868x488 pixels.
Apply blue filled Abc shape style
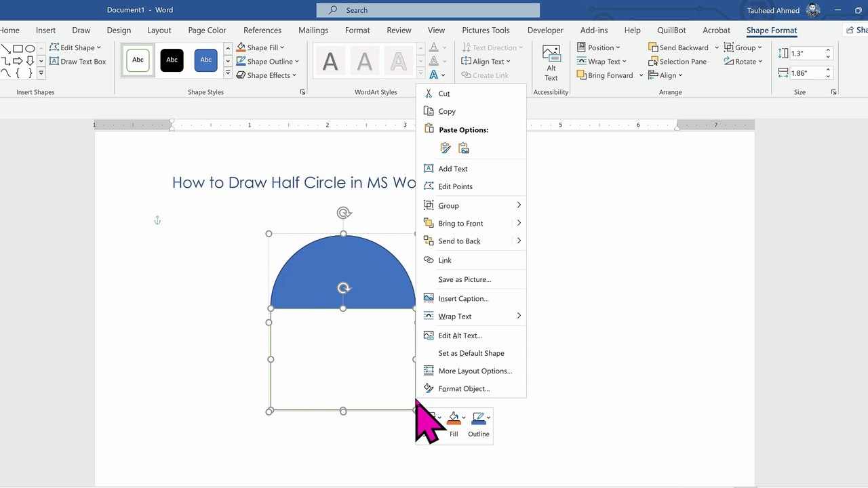[x=206, y=60]
